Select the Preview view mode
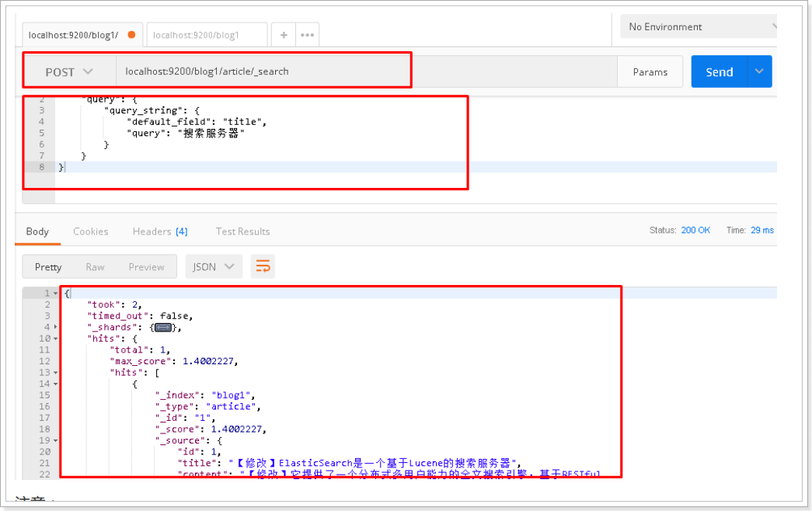Image resolution: width=812 pixels, height=511 pixels. [x=147, y=266]
